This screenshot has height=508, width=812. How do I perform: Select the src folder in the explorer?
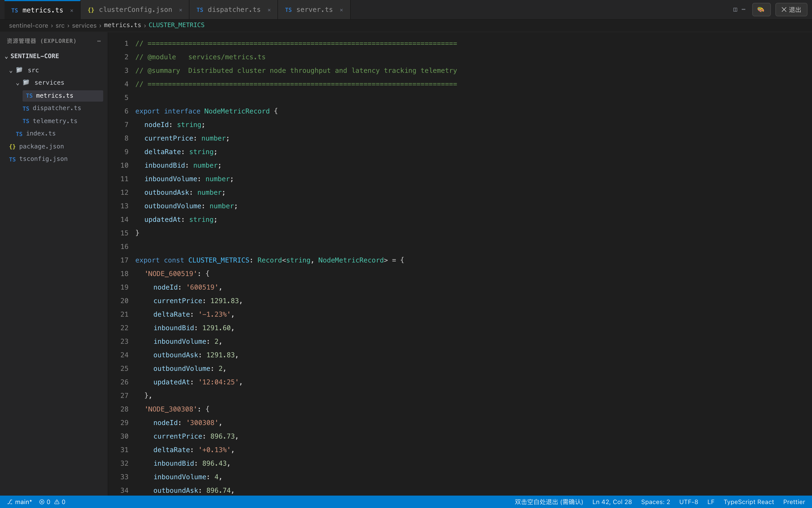(x=33, y=70)
